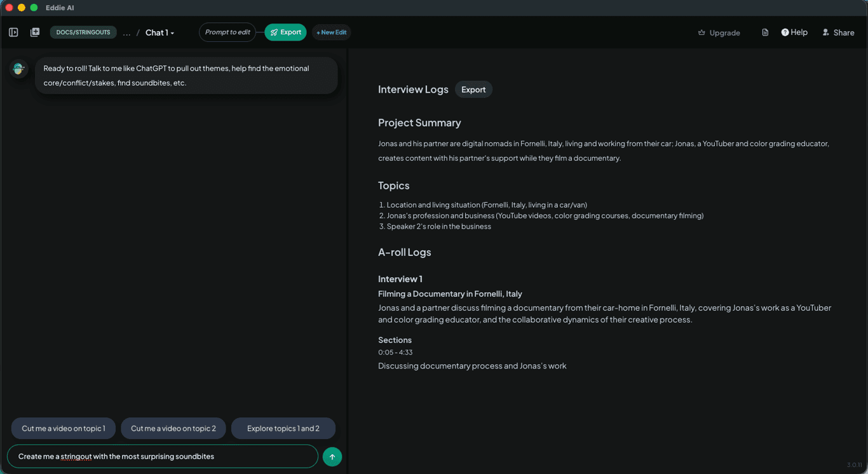Click the macOS yellow minimize button

21,8
